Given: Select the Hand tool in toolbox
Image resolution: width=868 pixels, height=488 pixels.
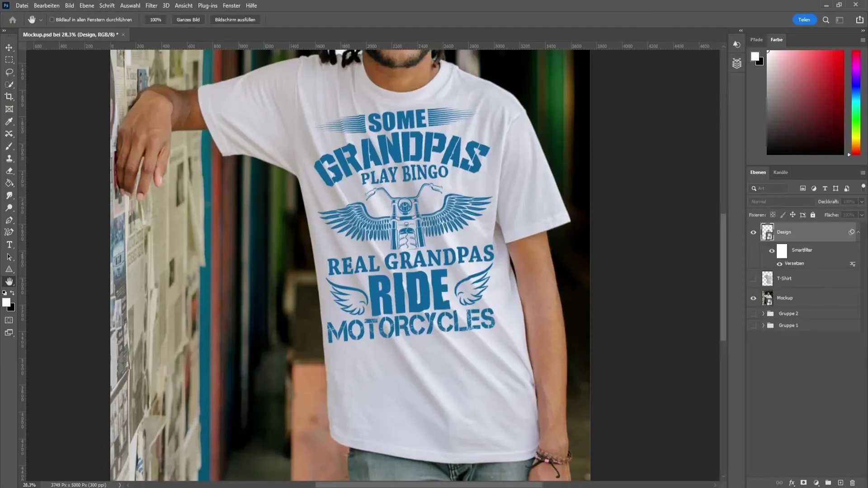Looking at the screenshot, I should click(9, 282).
